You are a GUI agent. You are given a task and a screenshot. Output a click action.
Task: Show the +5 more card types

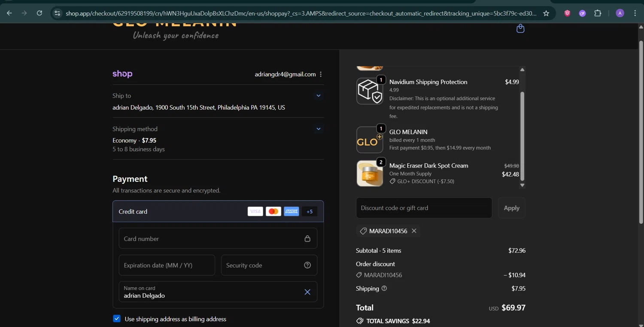[x=310, y=211]
